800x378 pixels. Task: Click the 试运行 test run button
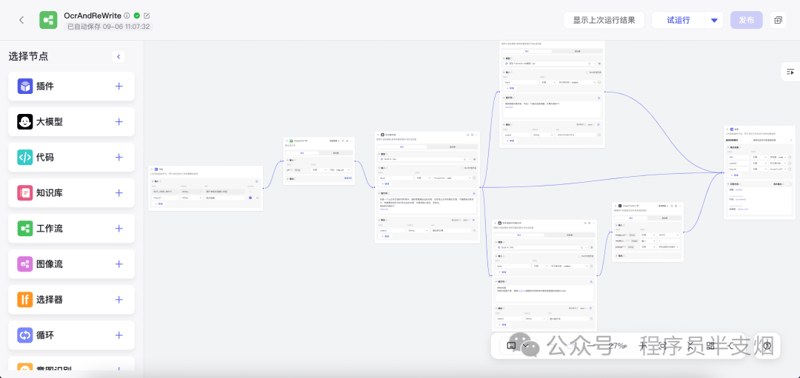(679, 20)
